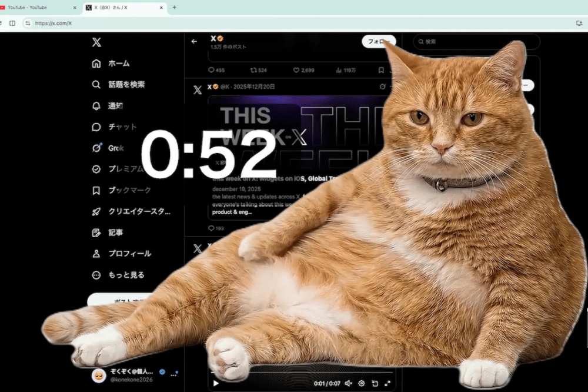Click the X avatar on December 20 post
Screen dimensions: 588x392
coord(198,89)
